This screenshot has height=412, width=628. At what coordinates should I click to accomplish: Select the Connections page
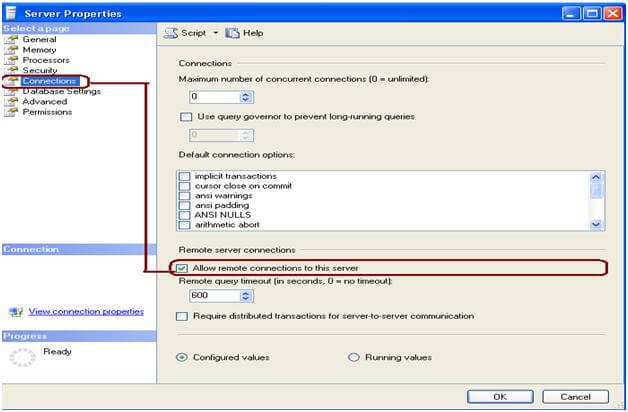tap(49, 81)
